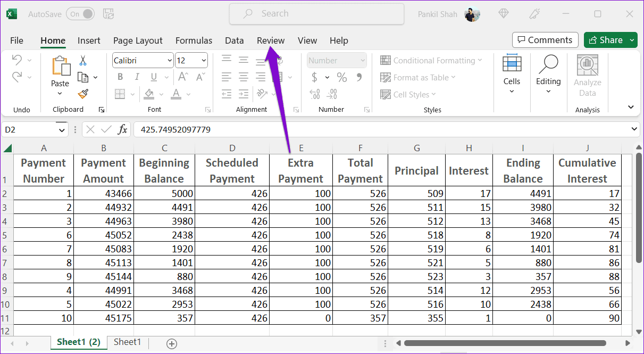Screen dimensions: 644x354
Task: Apply Percent Style format
Action: click(342, 78)
